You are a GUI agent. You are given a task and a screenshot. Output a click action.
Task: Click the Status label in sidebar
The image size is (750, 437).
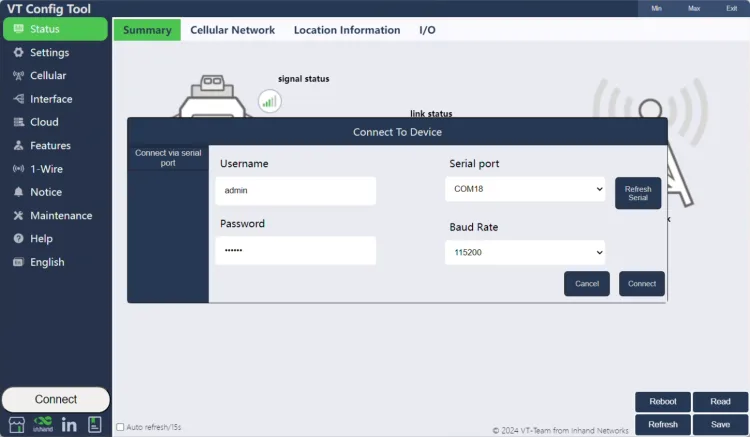point(45,29)
